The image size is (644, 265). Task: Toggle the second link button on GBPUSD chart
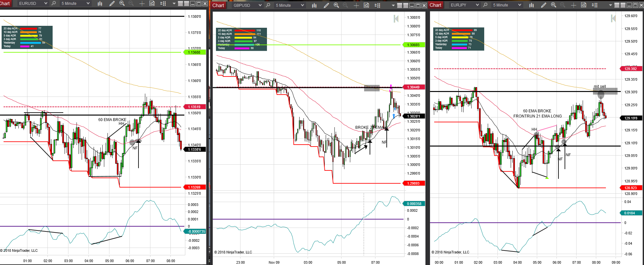point(406,5)
